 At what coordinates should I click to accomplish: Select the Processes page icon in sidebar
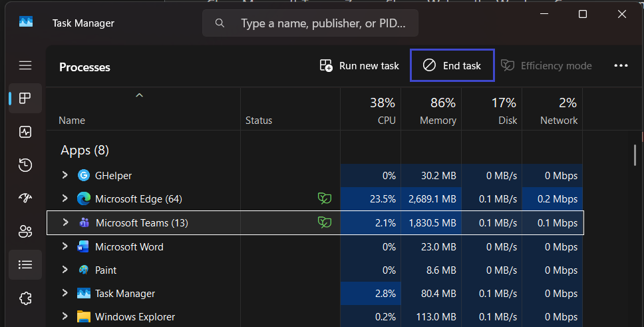(x=25, y=99)
